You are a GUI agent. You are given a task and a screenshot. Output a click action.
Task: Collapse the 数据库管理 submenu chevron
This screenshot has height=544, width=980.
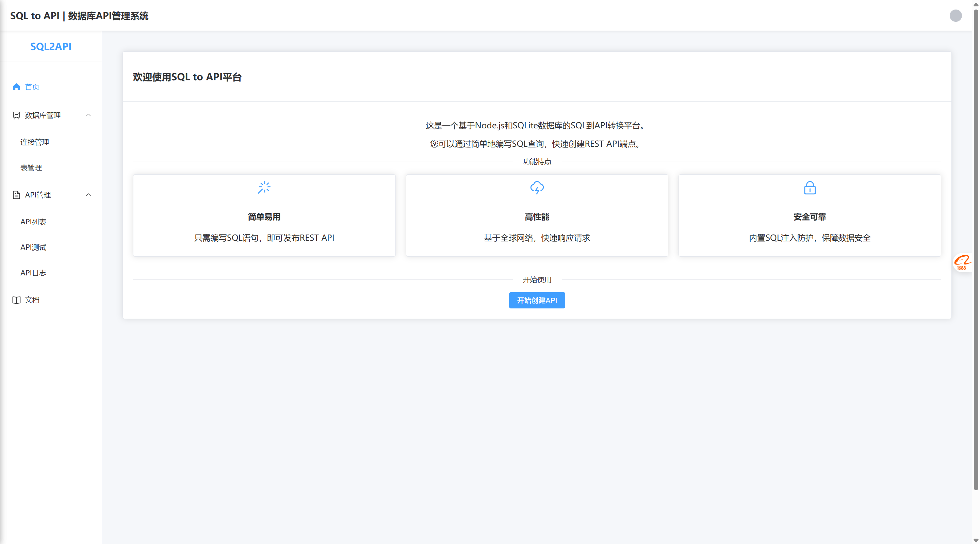pos(88,115)
